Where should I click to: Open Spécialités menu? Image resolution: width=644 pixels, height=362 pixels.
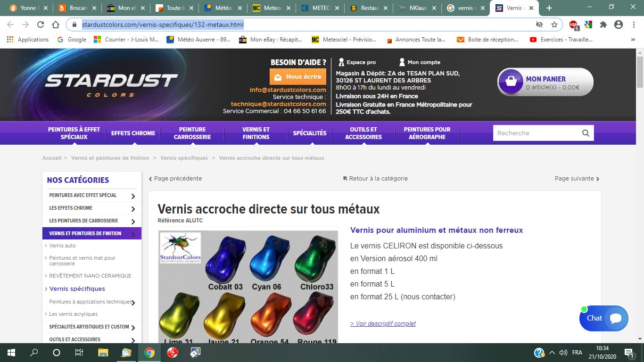[310, 133]
